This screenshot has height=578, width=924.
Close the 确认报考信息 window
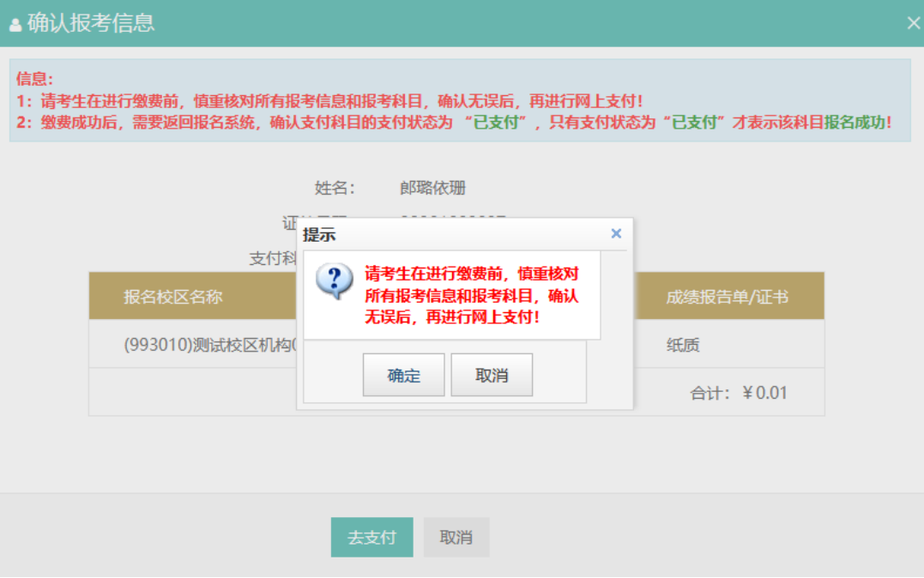(913, 23)
